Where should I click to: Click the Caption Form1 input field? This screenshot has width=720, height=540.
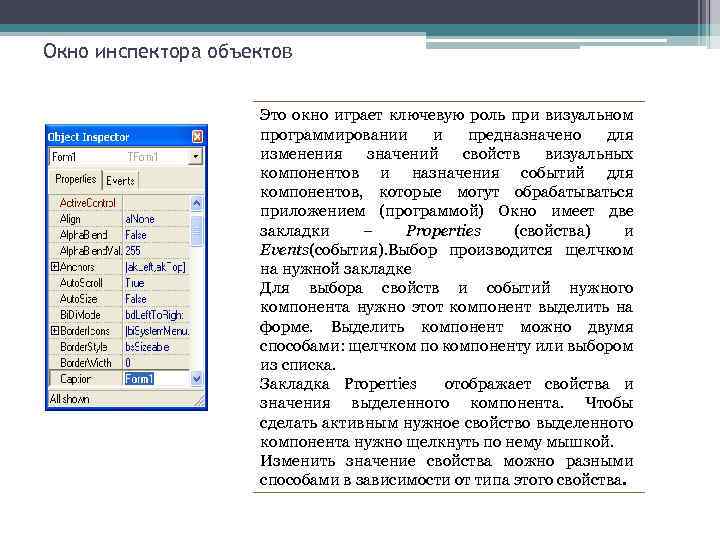[156, 379]
